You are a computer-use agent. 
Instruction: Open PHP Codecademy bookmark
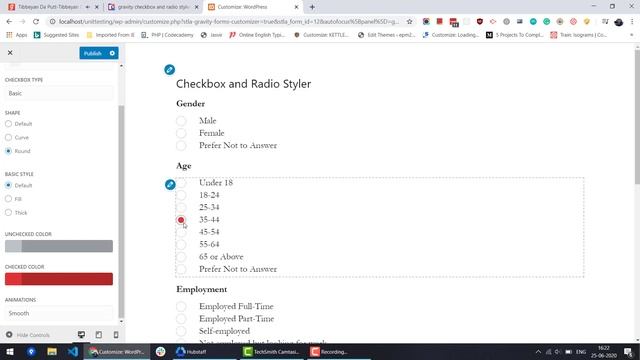pyautogui.click(x=167, y=35)
